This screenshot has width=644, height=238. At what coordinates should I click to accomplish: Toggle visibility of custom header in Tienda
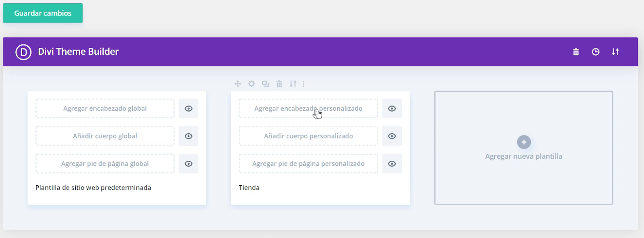click(392, 109)
